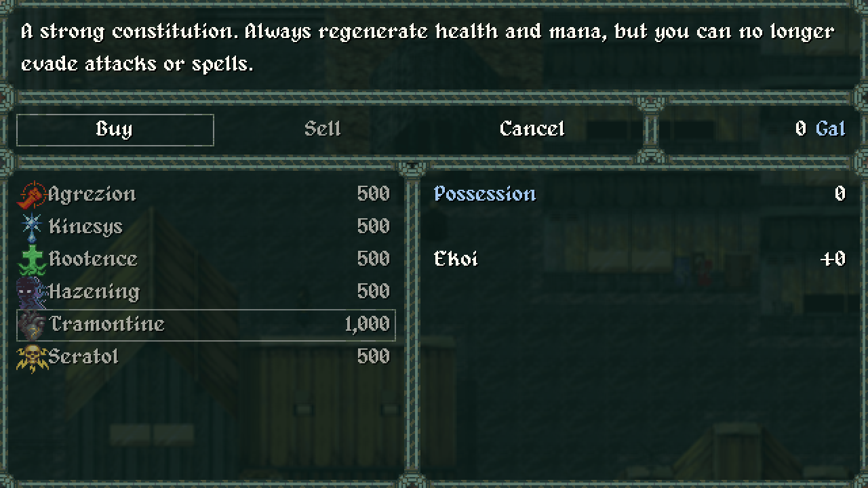Switch to the Sell tab

322,129
